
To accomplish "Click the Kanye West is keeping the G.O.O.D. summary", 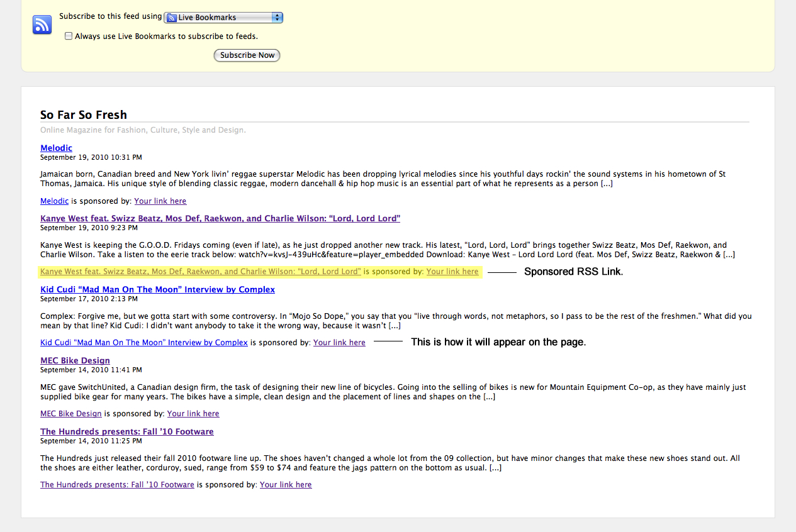I will [388, 250].
